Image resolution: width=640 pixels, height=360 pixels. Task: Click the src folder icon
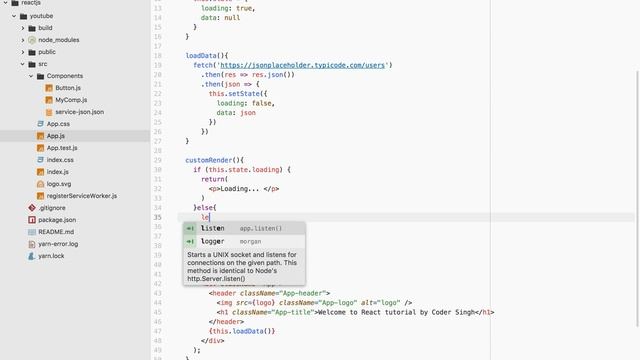pos(32,64)
